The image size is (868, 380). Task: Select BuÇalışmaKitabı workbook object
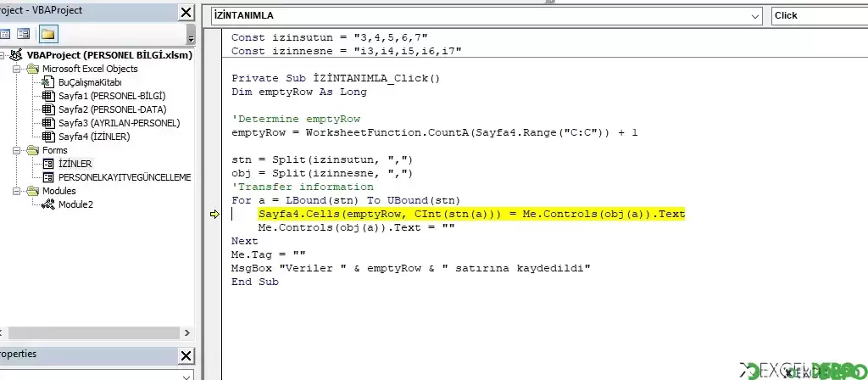90,82
